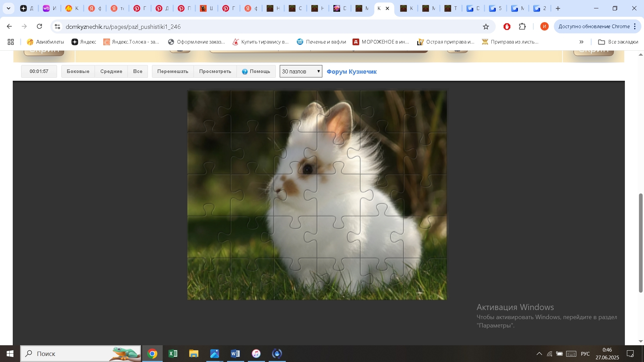Switch input language РУС
The width and height of the screenshot is (644, 362).
585,354
